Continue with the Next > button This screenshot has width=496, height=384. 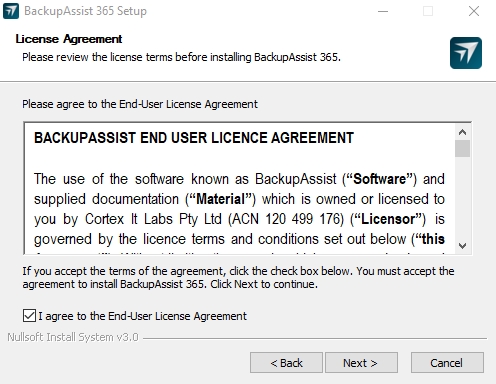pyautogui.click(x=361, y=363)
